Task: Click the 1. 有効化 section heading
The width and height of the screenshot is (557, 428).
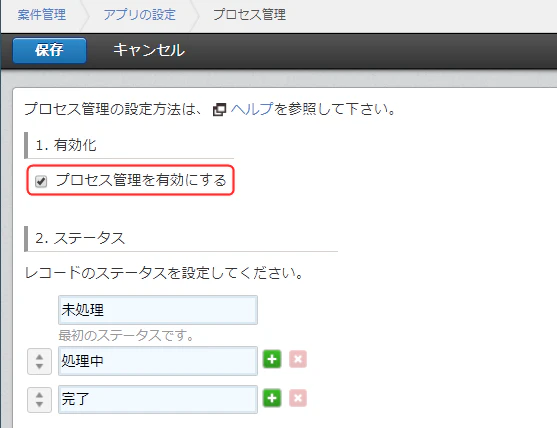Action: pos(66,145)
